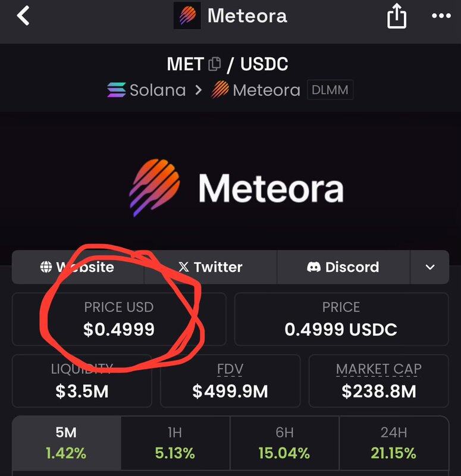Open the share icon

[397, 17]
